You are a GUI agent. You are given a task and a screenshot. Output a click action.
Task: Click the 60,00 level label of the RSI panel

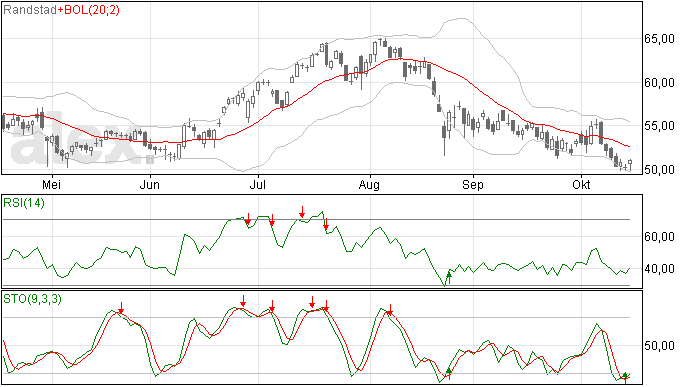click(x=659, y=237)
